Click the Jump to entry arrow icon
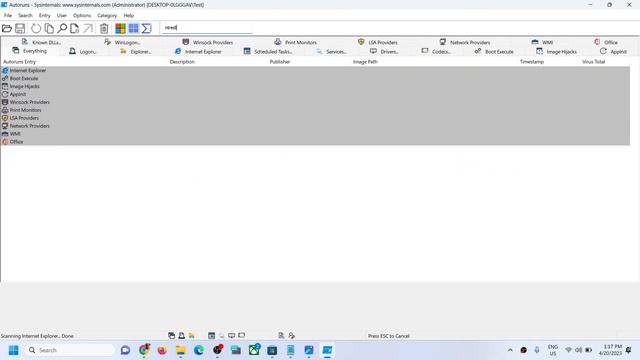 click(x=88, y=28)
